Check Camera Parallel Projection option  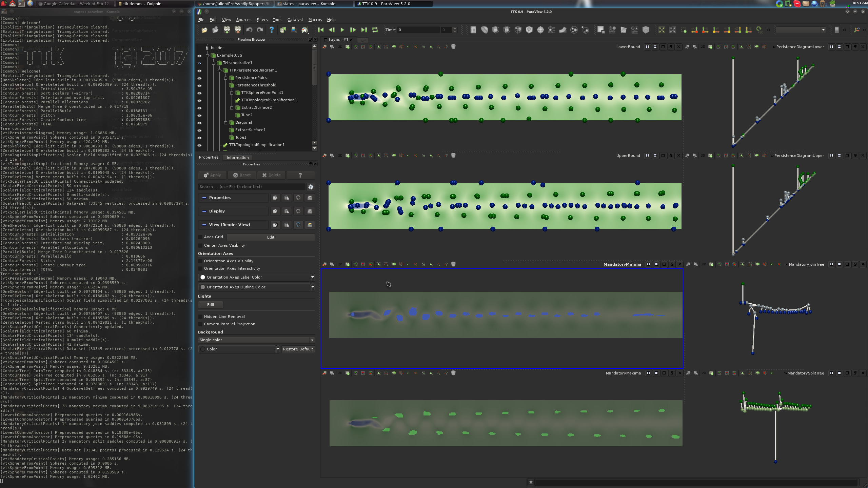point(200,324)
